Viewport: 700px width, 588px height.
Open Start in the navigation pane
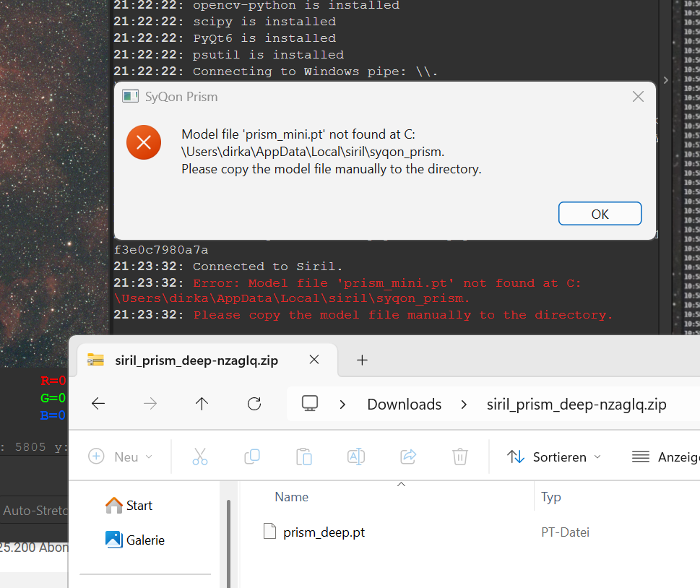point(129,506)
